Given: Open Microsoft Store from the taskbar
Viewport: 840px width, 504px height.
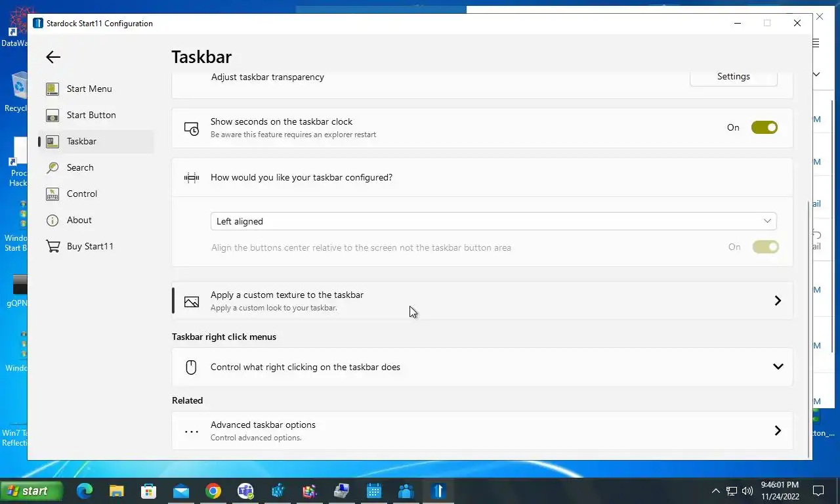Looking at the screenshot, I should (x=149, y=491).
